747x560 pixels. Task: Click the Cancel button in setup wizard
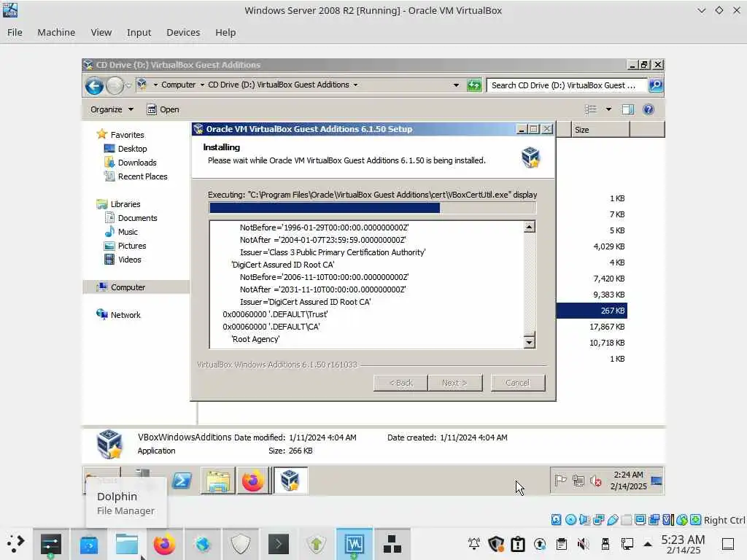pyautogui.click(x=517, y=383)
